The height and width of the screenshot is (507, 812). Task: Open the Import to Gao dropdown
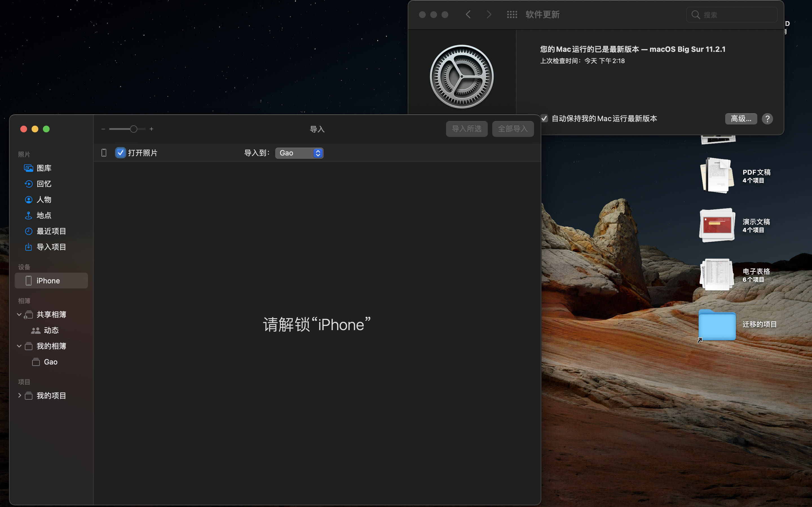pyautogui.click(x=299, y=153)
